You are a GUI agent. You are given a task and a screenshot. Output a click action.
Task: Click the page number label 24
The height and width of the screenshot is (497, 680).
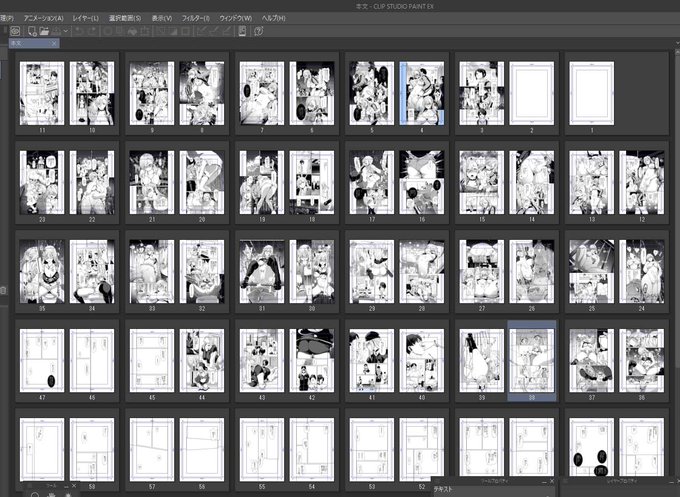[642, 308]
